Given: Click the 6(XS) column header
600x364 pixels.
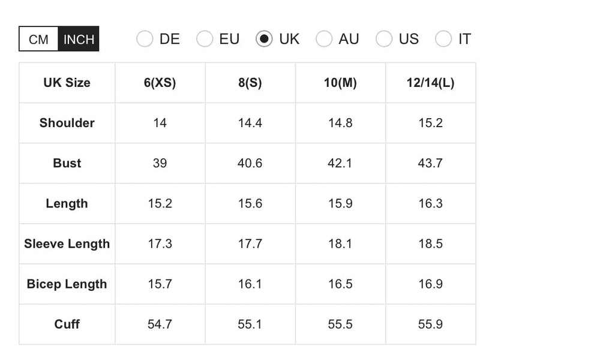Looking at the screenshot, I should pos(160,83).
